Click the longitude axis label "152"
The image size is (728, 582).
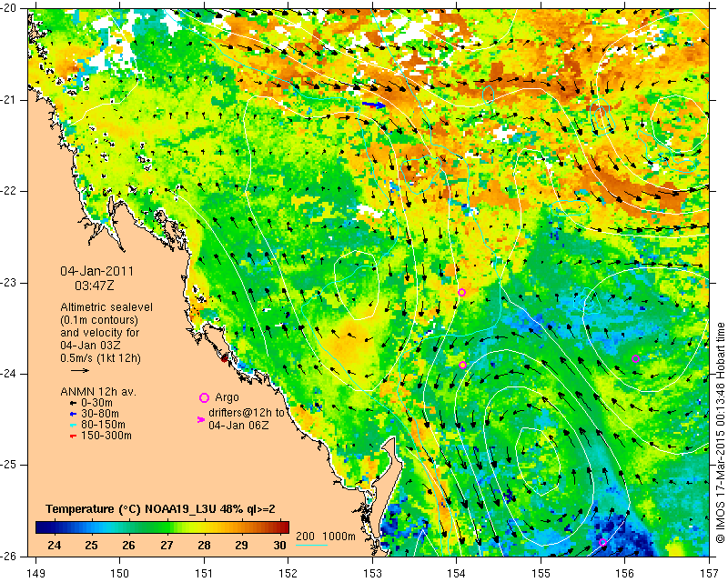coord(288,574)
